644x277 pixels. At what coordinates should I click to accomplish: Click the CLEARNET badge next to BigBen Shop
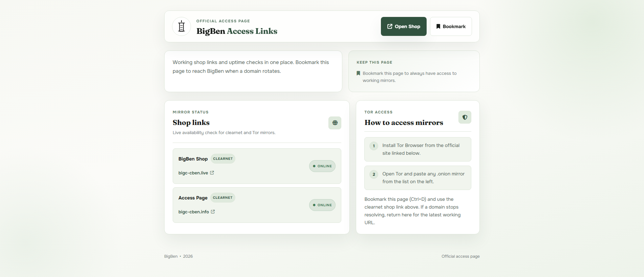pyautogui.click(x=223, y=158)
